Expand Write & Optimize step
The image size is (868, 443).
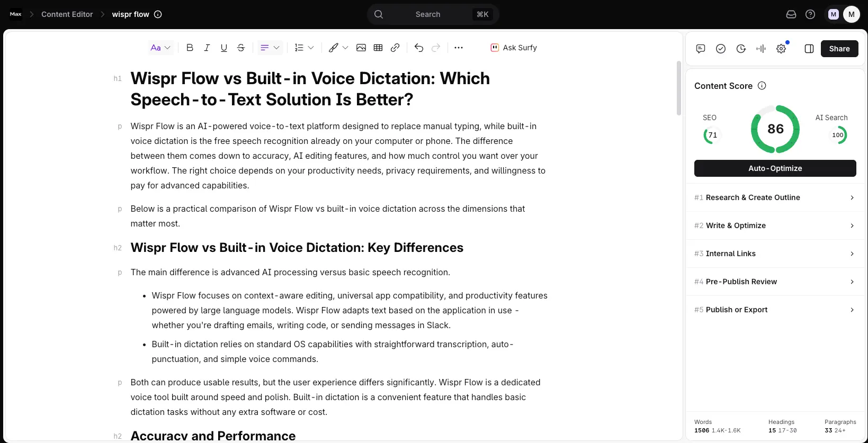point(775,225)
